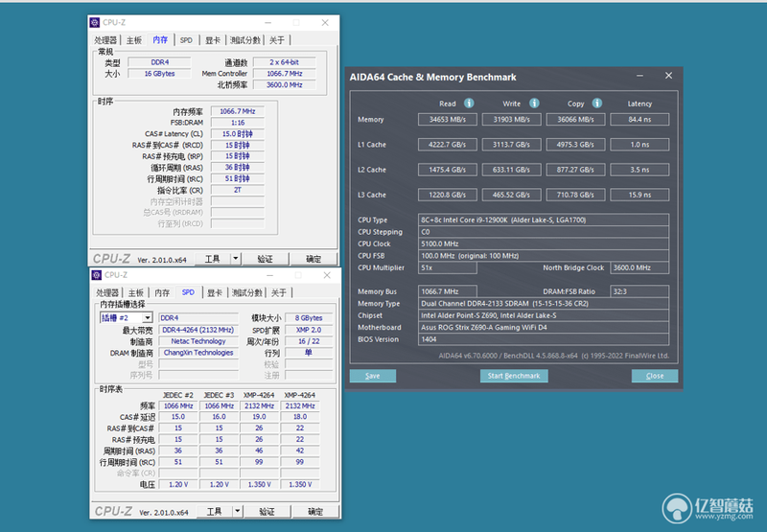Click 内存频率 value 1066.7 MHz in CPU-Z

tap(237, 111)
